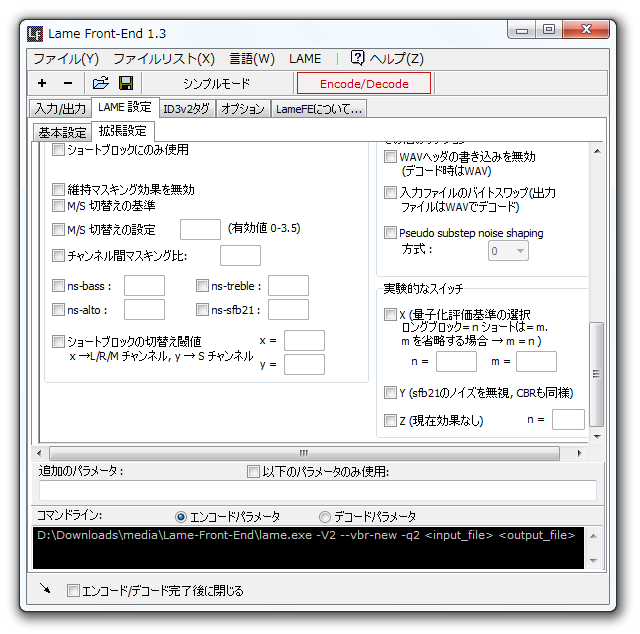Click the Encode/Decode button
Image resolution: width=640 pixels, height=634 pixels.
click(364, 83)
